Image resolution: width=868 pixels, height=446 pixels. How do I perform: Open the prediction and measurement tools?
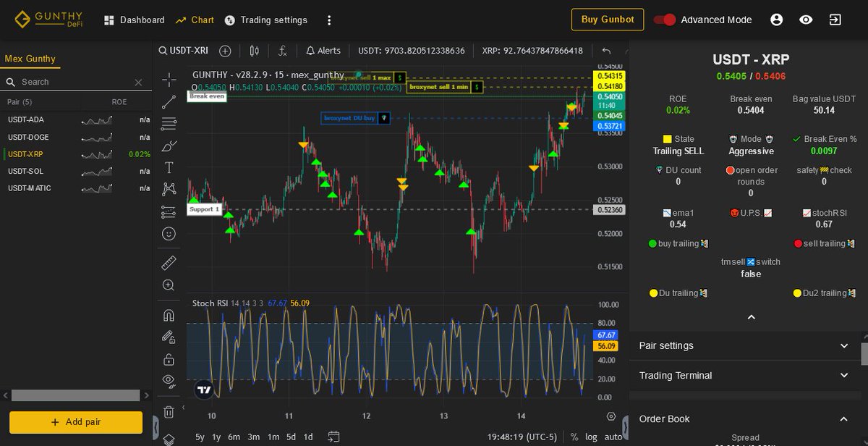point(169,212)
